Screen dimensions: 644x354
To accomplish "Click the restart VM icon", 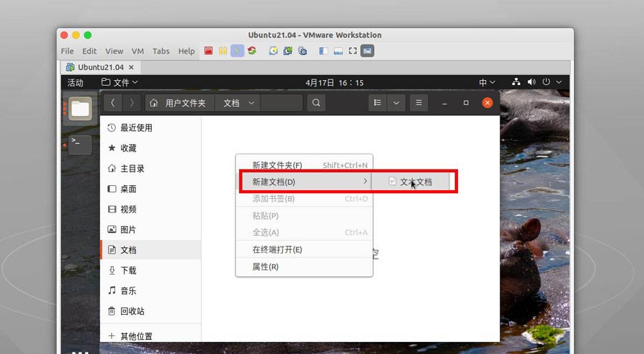I will [x=252, y=51].
